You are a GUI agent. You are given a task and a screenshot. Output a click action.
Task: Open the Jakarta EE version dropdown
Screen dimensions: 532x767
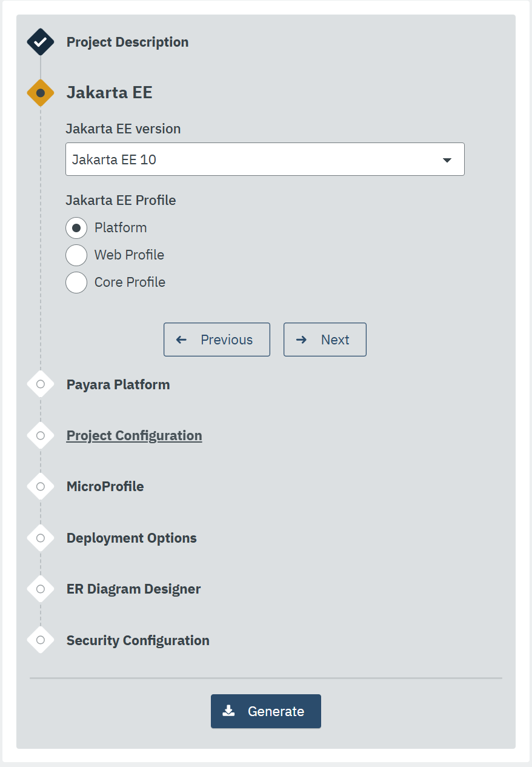(x=265, y=159)
